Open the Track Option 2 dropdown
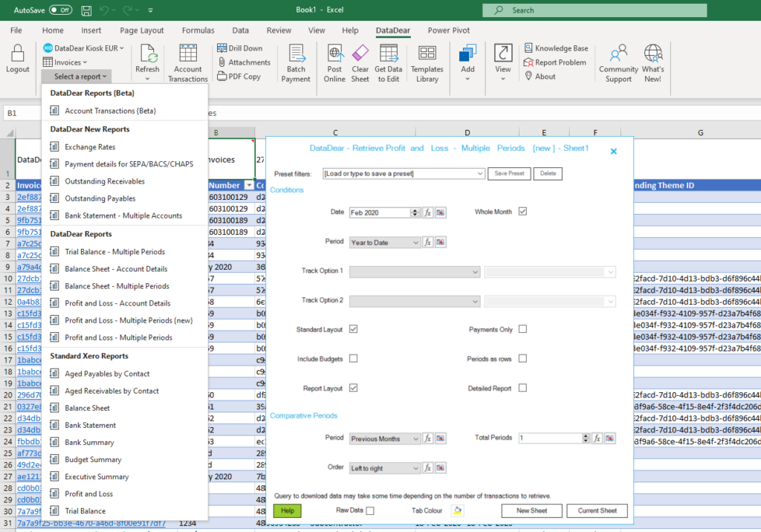 (x=415, y=302)
